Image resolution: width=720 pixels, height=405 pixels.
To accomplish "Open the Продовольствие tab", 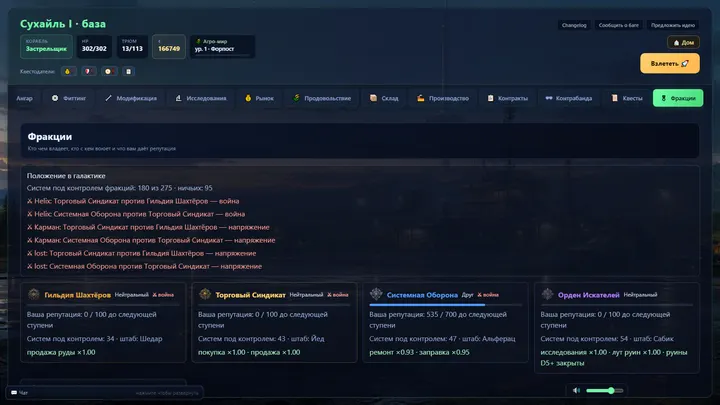I will pos(322,98).
